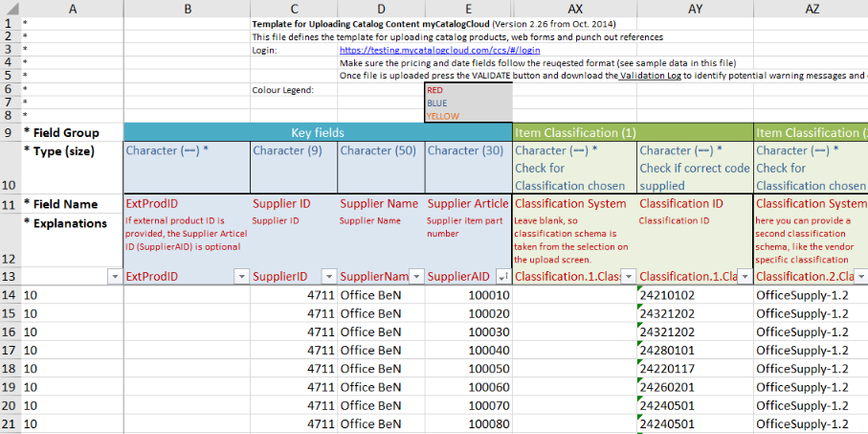Open the SupplierID filter dropdown arrow
Image resolution: width=868 pixels, height=434 pixels.
[328, 276]
